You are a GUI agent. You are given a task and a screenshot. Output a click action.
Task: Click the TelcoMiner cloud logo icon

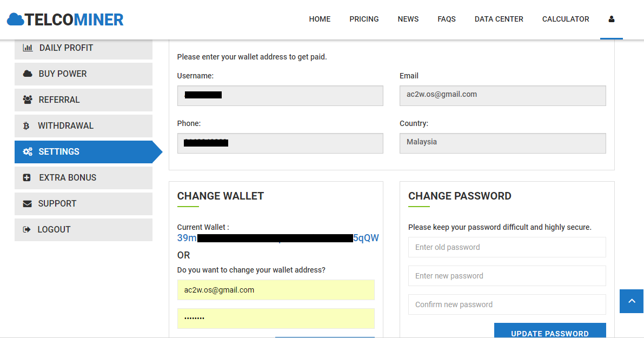tap(16, 19)
